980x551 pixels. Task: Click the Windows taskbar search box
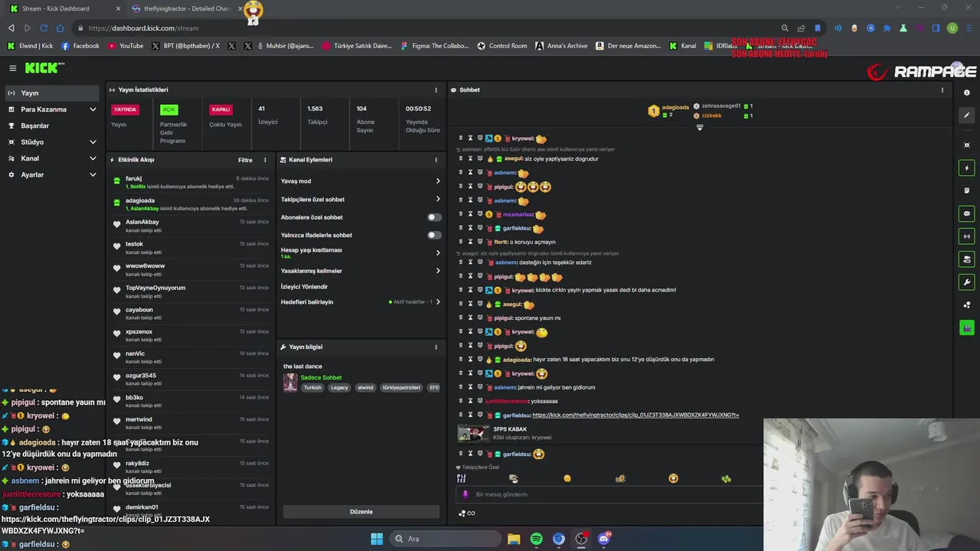[444, 539]
